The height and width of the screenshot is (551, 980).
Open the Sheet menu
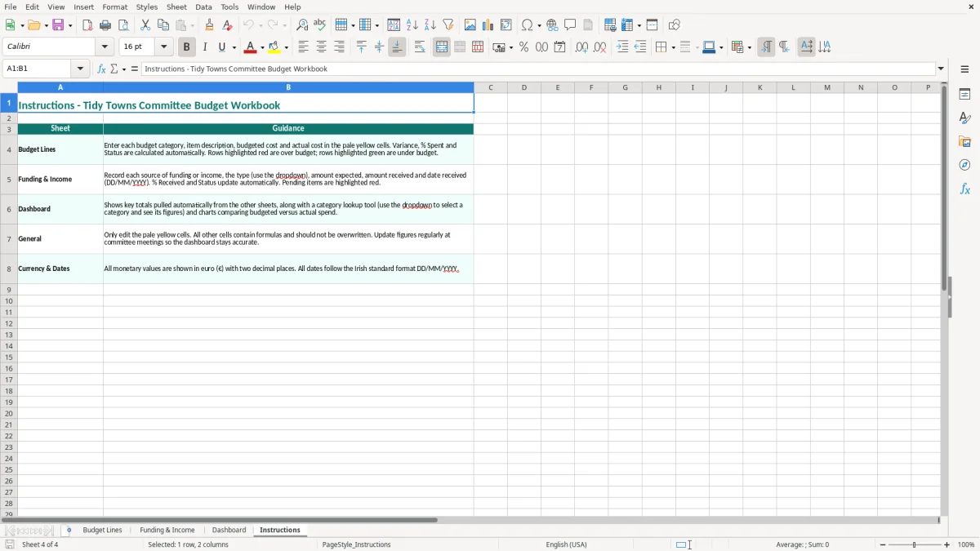pos(176,7)
